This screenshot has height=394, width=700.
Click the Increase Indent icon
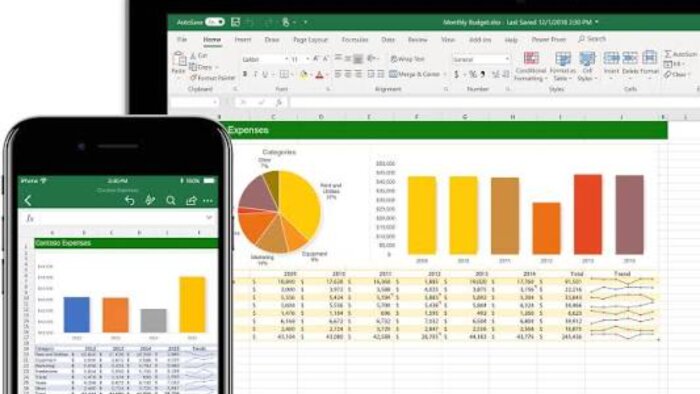pos(381,74)
